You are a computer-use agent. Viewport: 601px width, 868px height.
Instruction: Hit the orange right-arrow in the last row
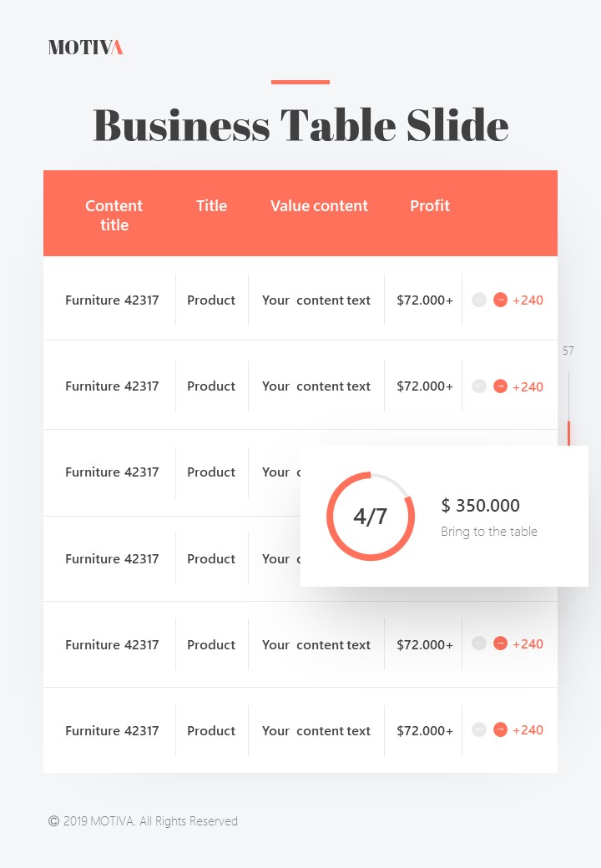tap(500, 729)
